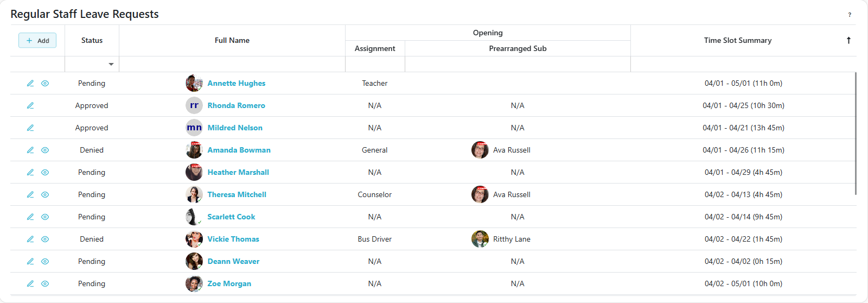Screen dimensions: 868x303
Task: Click the Status column header
Action: coord(92,40)
